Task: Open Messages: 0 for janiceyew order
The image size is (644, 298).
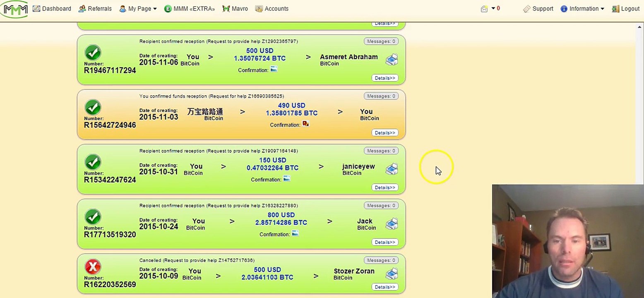Action: (x=381, y=151)
